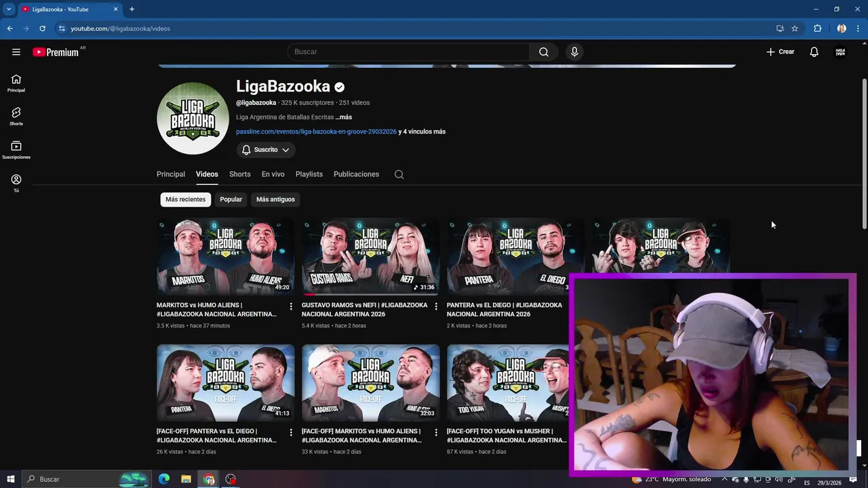Sort videos by Más antiguos chip
This screenshot has height=488, width=868.
[275, 199]
